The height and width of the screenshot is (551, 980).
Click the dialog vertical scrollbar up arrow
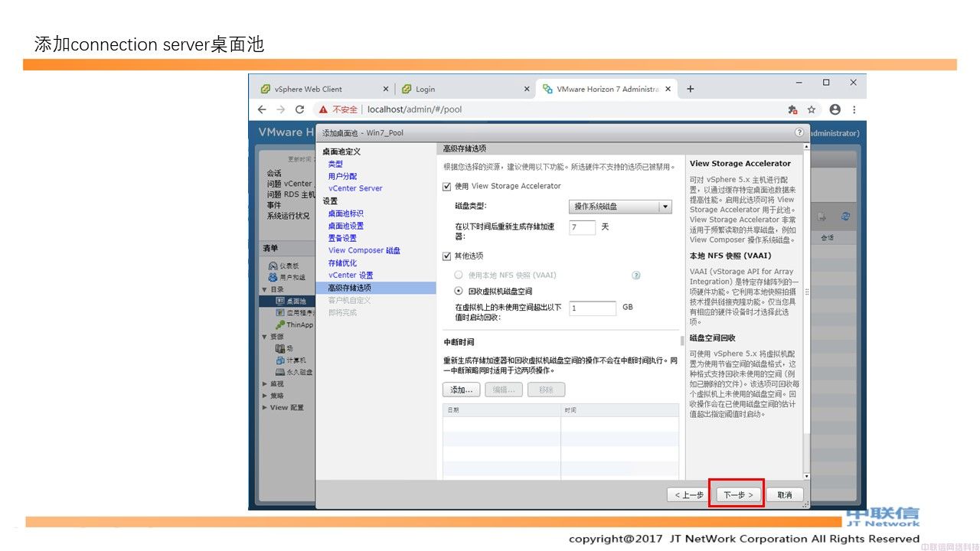pyautogui.click(x=806, y=147)
